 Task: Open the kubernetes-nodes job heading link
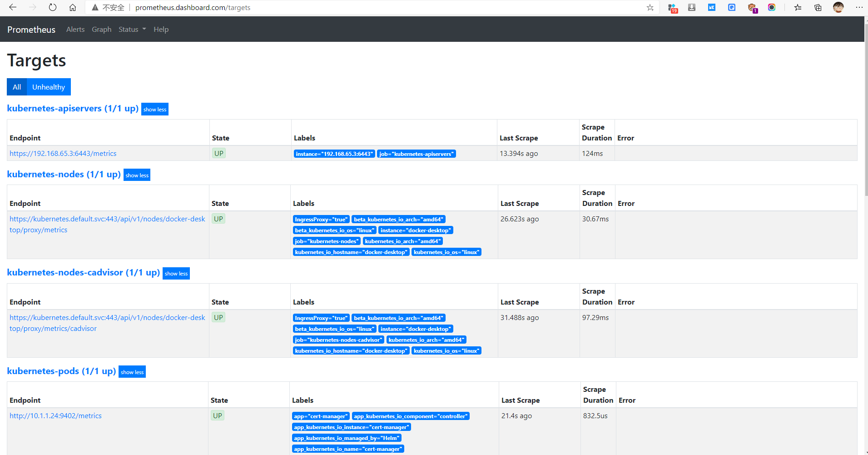click(x=64, y=175)
